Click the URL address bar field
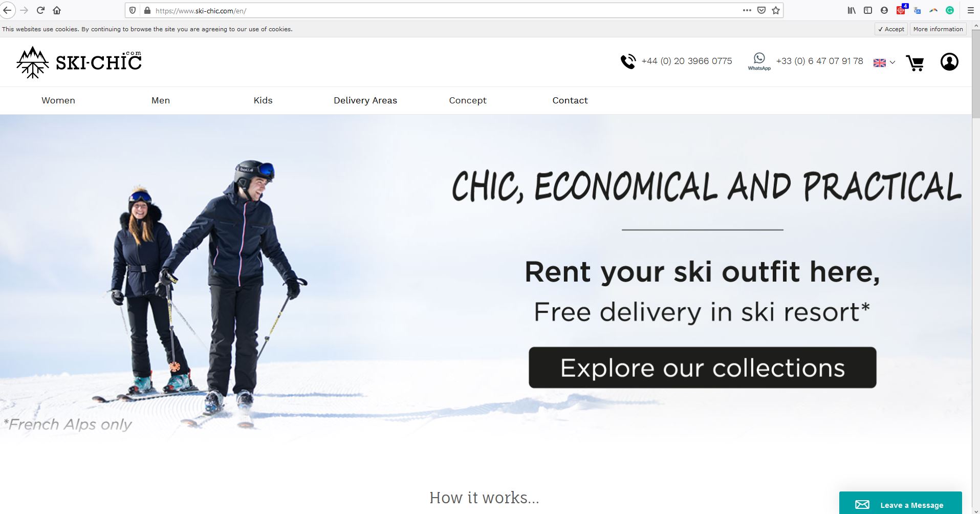 445,10
